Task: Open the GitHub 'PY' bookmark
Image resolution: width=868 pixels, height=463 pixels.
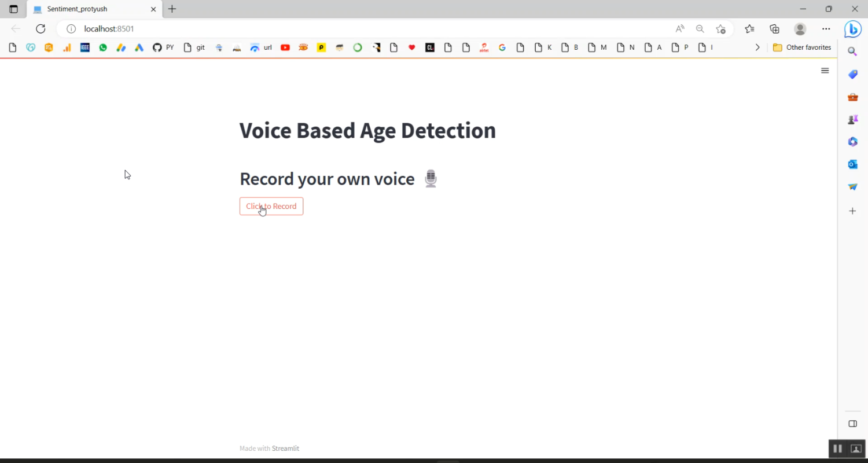Action: 163,47
